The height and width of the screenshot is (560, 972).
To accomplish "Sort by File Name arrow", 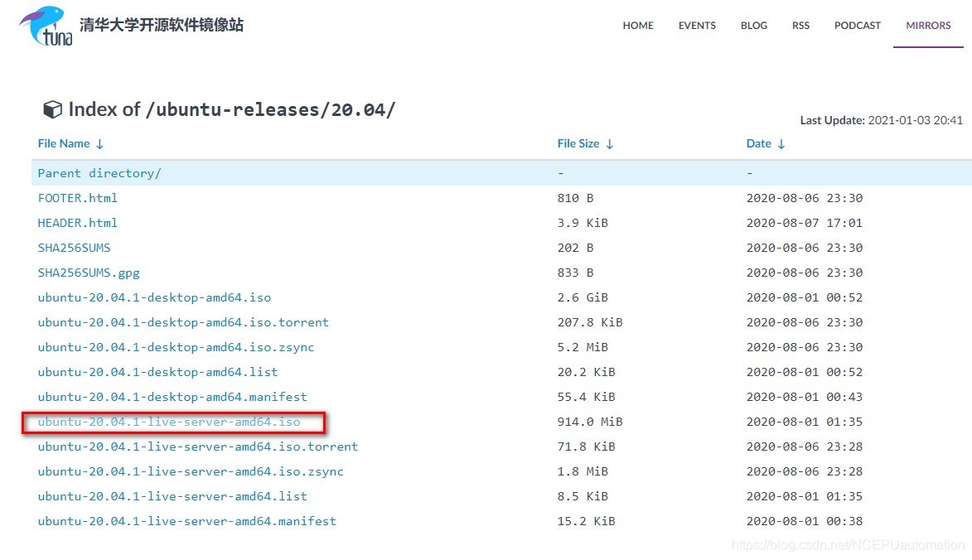I will [99, 143].
